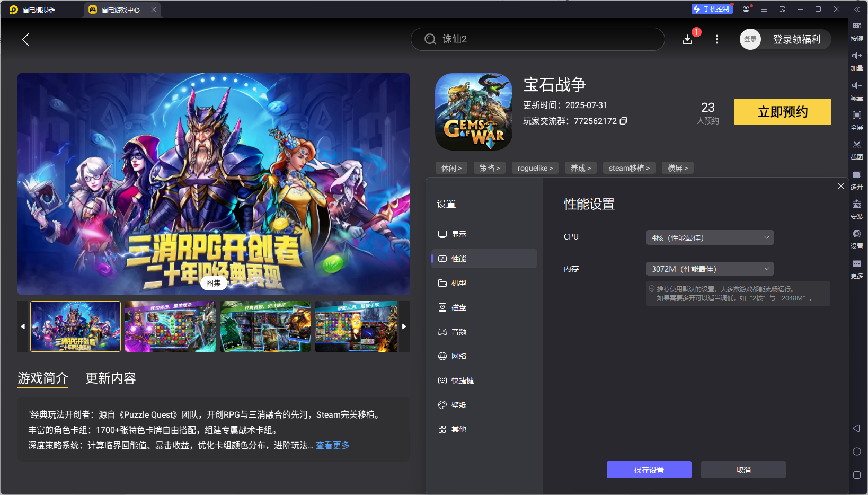The height and width of the screenshot is (495, 868).
Task: Open the 图集 gallery button
Action: [214, 283]
